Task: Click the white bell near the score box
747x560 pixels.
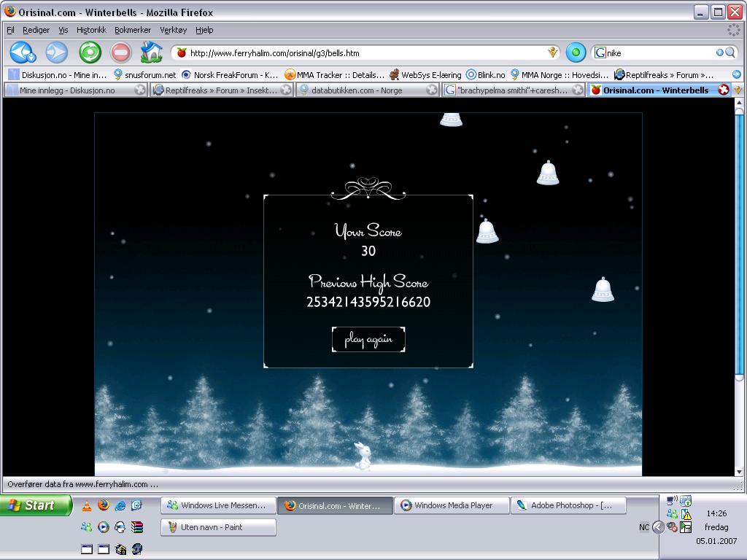Action: pyautogui.click(x=487, y=231)
